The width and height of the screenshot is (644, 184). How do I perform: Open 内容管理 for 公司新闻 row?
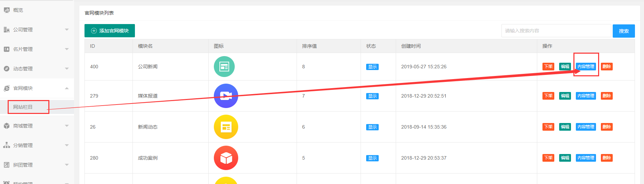tap(586, 67)
